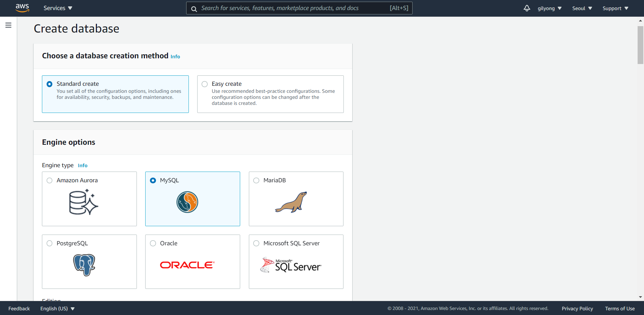This screenshot has height=315, width=644.
Task: Click the copyright notice text
Action: 468,309
